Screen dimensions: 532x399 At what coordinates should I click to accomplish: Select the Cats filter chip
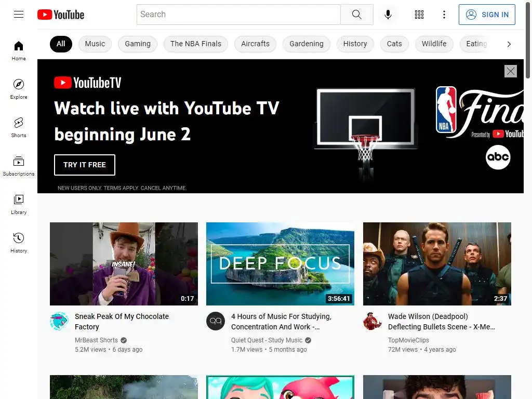pos(394,44)
